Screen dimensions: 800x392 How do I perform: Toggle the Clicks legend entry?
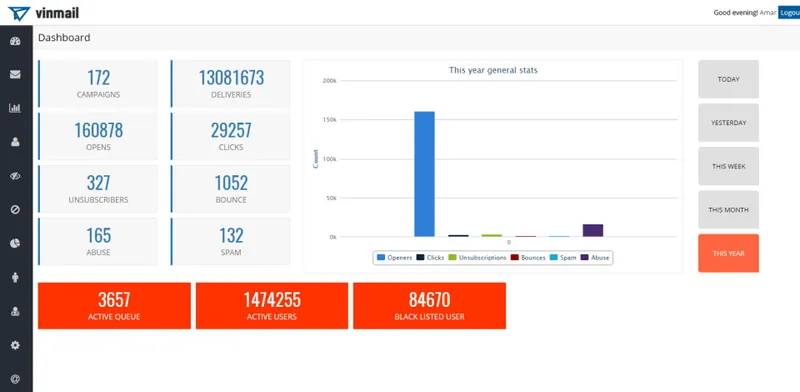click(x=430, y=258)
